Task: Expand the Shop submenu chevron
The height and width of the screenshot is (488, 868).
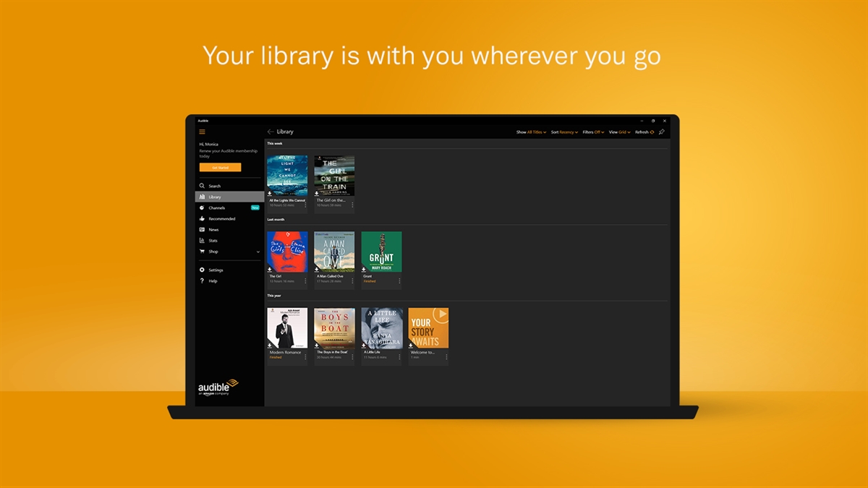Action: pyautogui.click(x=258, y=252)
